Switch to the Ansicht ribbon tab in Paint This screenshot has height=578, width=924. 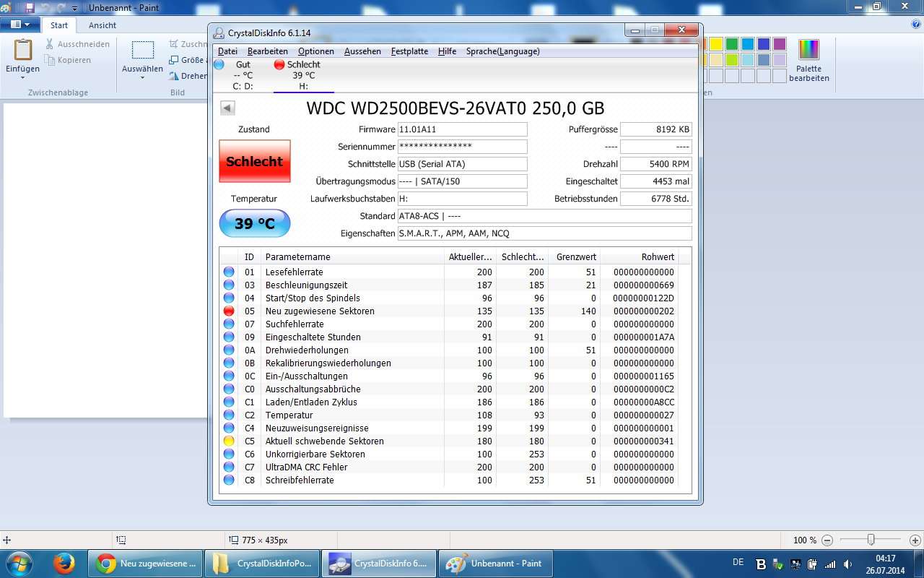coord(103,25)
